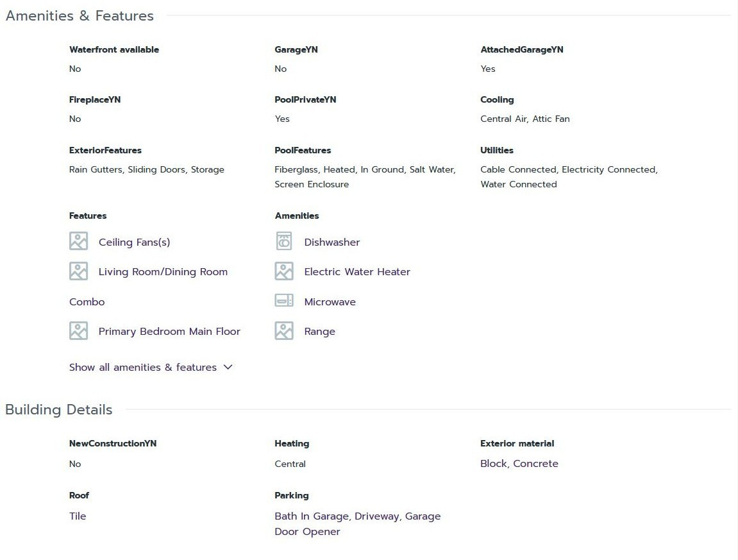Click the Ceiling Fans(s) feature label
The width and height of the screenshot is (738, 560).
click(134, 242)
